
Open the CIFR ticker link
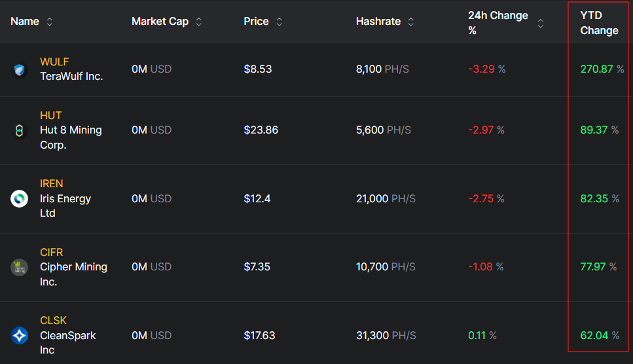(52, 252)
